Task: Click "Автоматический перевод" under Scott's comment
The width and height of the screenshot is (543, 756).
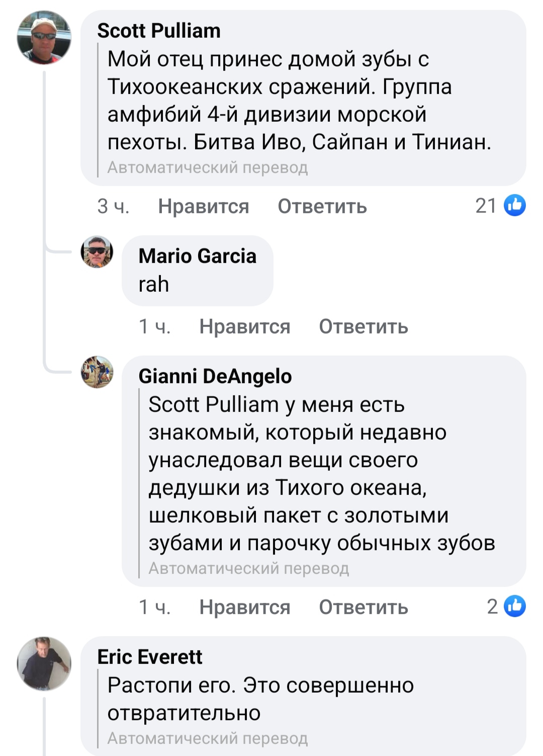Action: 207,167
